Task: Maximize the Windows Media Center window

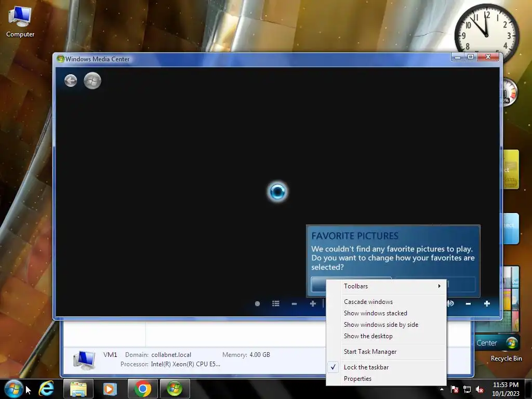Action: click(x=471, y=57)
